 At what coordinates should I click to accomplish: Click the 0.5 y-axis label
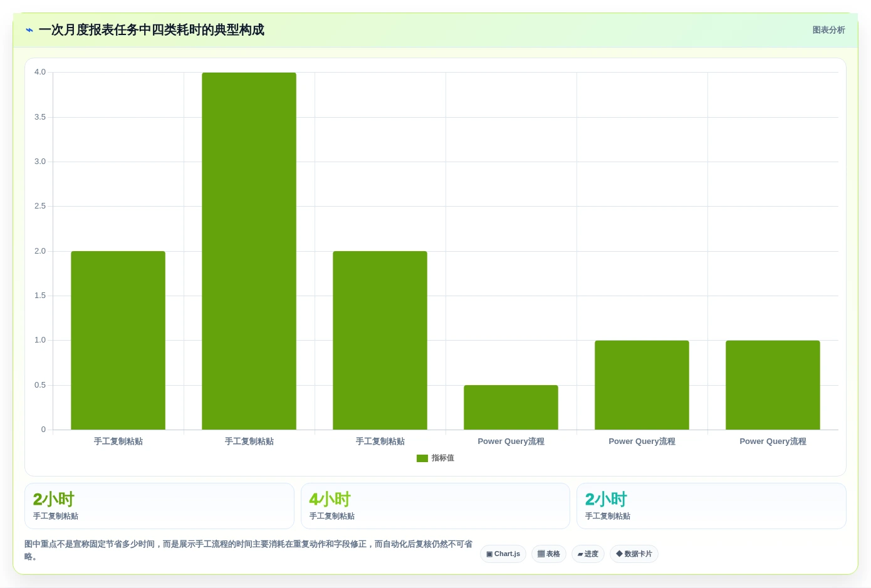[40, 385]
